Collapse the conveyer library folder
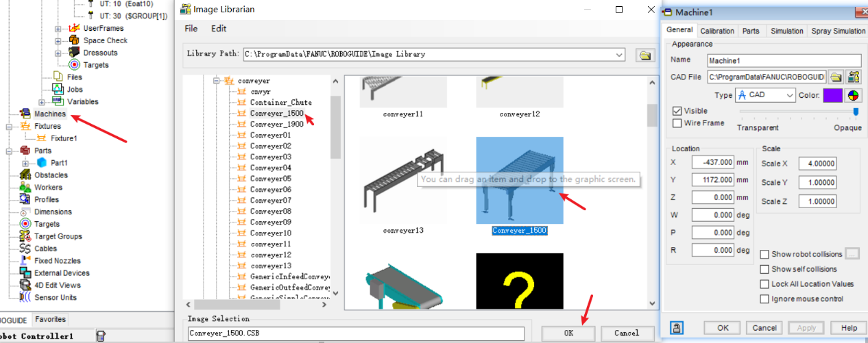 (216, 81)
